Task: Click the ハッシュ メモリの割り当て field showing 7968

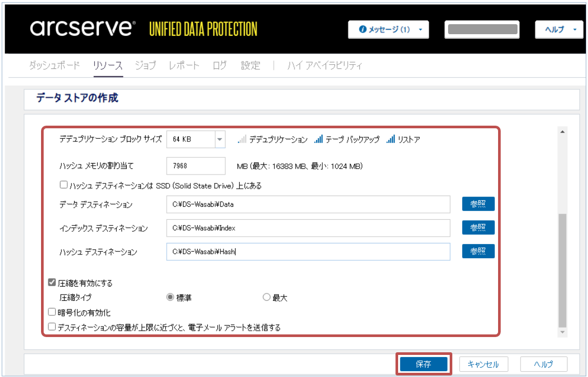Action: (x=196, y=166)
